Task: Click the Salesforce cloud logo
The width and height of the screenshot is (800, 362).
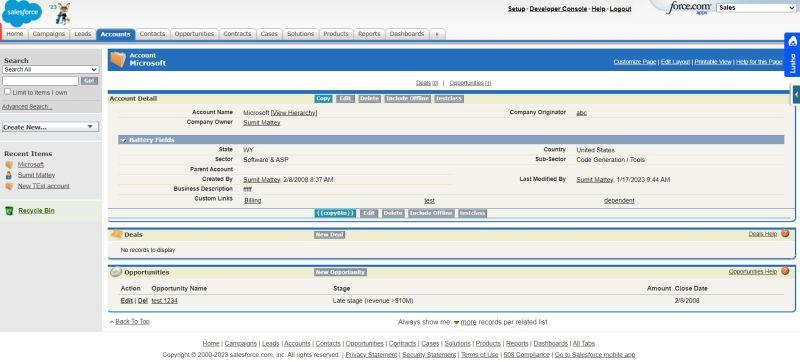Action: [x=22, y=13]
